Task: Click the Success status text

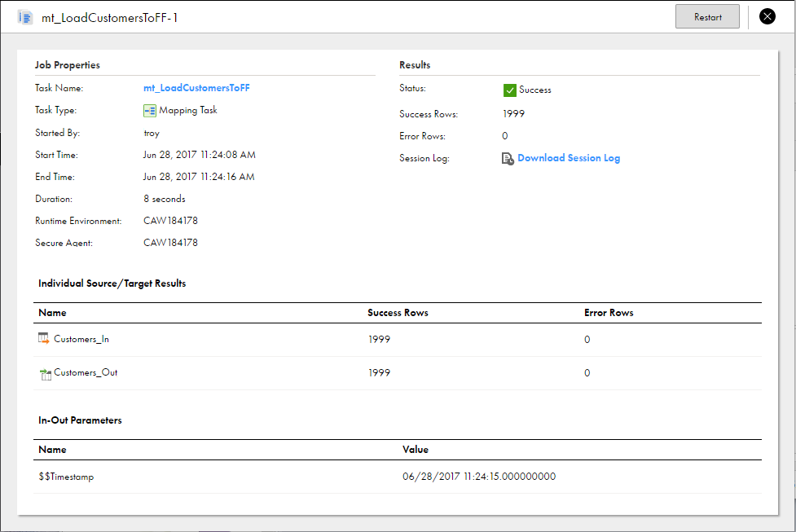Action: coord(535,90)
